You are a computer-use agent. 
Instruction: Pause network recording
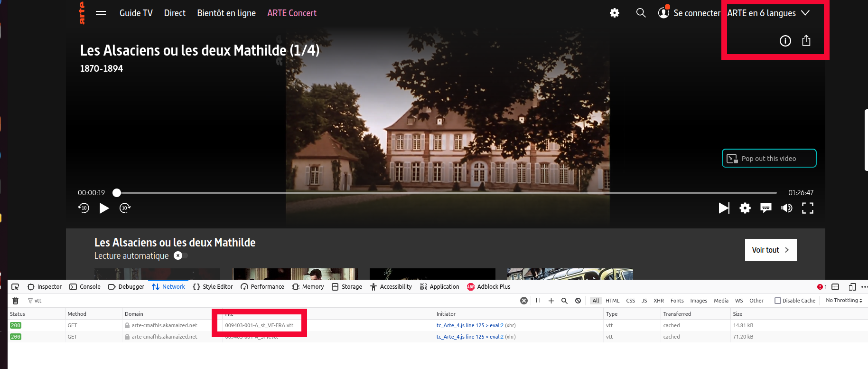(538, 300)
